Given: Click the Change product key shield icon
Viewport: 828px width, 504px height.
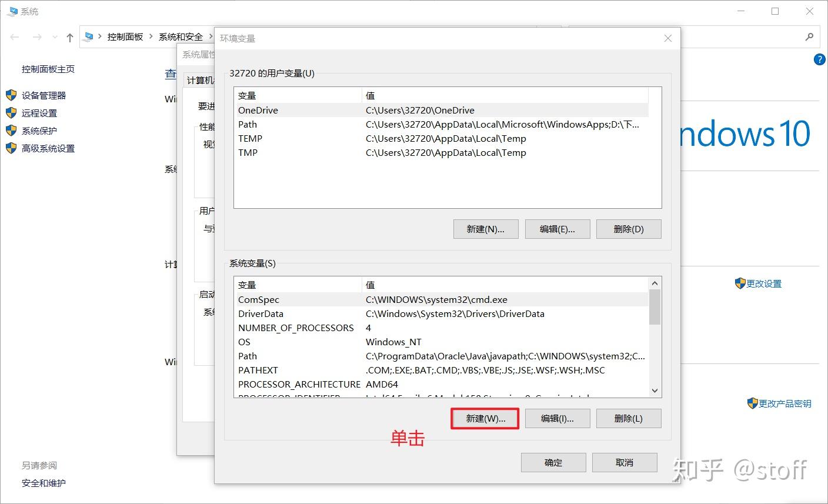Looking at the screenshot, I should (x=752, y=403).
